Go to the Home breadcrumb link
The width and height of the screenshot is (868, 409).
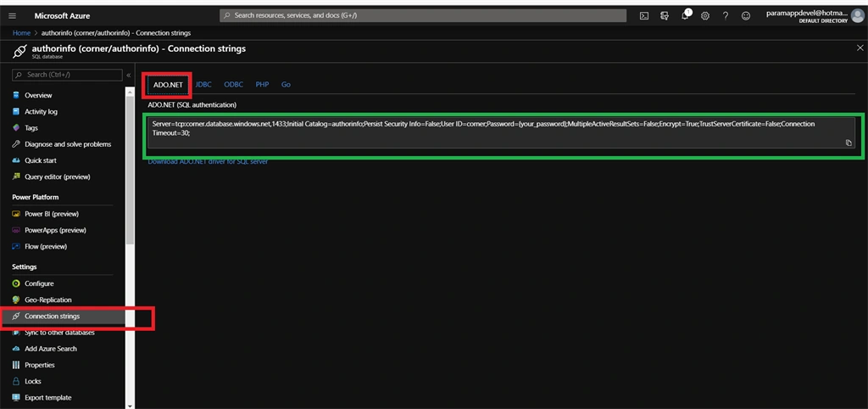click(21, 33)
